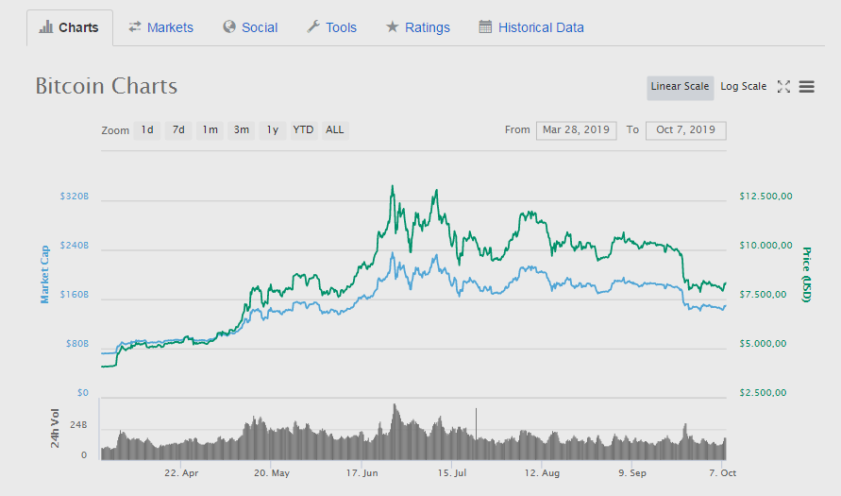Click the 15. Jul date label
This screenshot has width=841, height=496.
pos(452,473)
